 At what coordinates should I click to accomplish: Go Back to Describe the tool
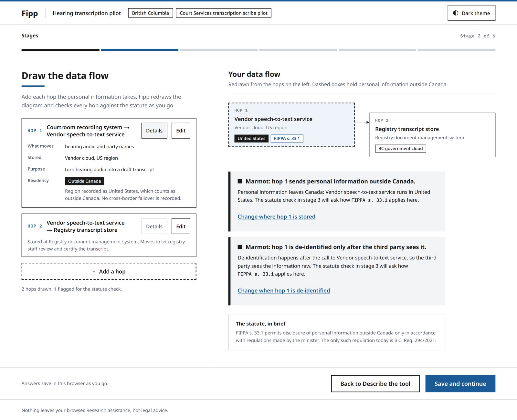pyautogui.click(x=375, y=383)
